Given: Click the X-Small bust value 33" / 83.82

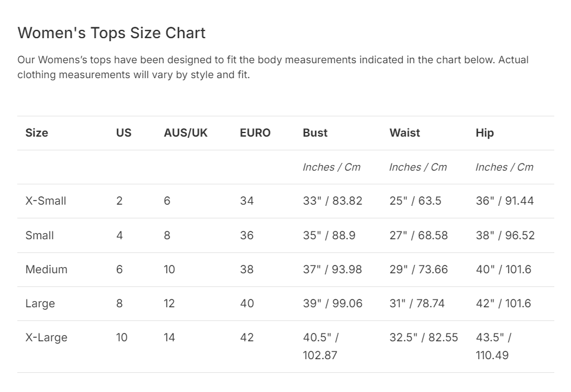Looking at the screenshot, I should (332, 200).
